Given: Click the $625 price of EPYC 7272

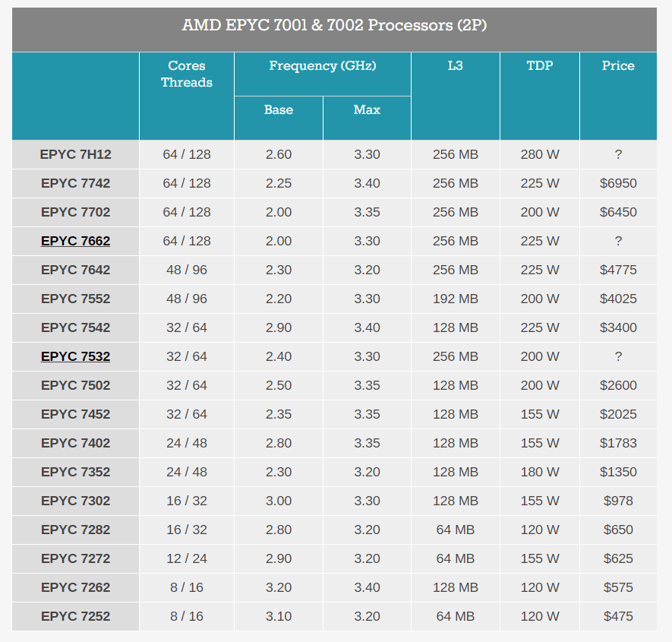Looking at the screenshot, I should tap(618, 558).
